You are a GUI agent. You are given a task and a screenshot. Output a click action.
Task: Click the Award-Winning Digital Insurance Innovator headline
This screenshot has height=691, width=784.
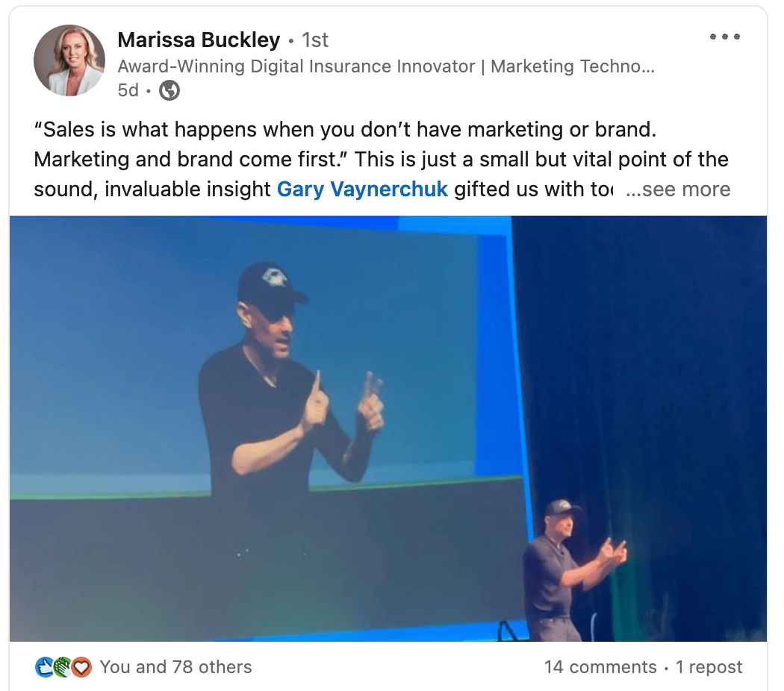click(x=386, y=66)
